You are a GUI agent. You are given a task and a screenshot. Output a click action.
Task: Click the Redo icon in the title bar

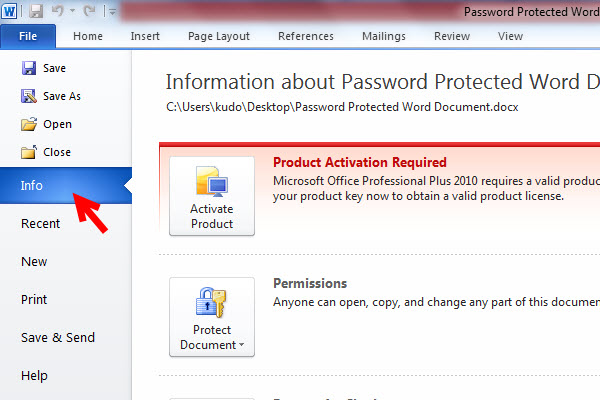coord(91,11)
